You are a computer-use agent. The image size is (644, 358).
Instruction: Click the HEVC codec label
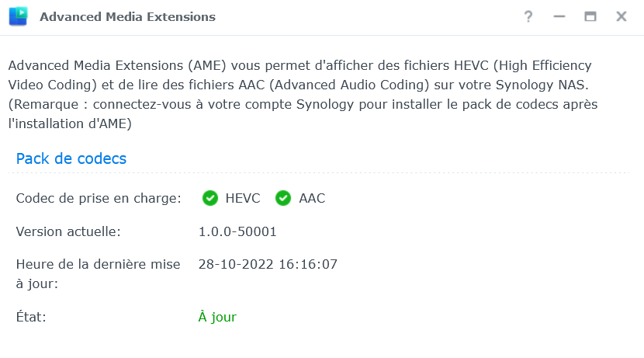243,198
